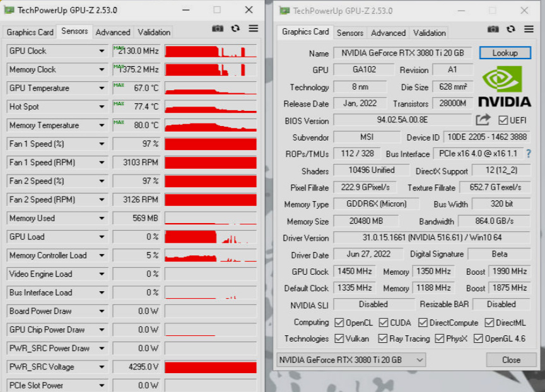Click the BIOS Version field 94.02.5A.00.8E
The width and height of the screenshot is (545, 392).
(x=402, y=120)
